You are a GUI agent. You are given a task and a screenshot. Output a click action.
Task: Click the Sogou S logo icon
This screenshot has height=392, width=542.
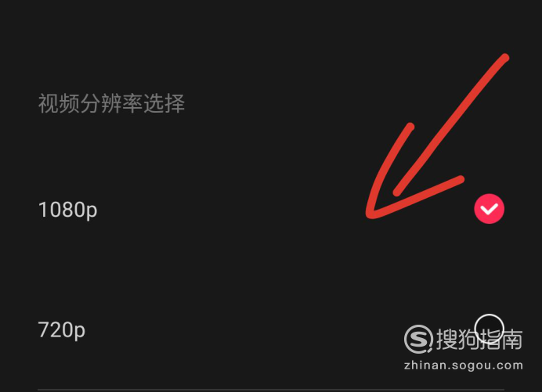(418, 339)
